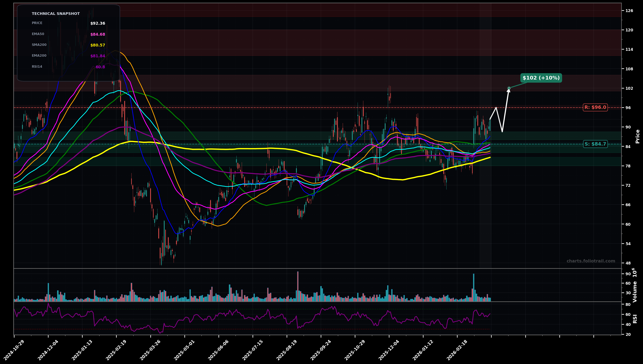This screenshot has height=364, width=643.
Task: Click the charts.foliotrail.com watermark link
Action: [591, 261]
